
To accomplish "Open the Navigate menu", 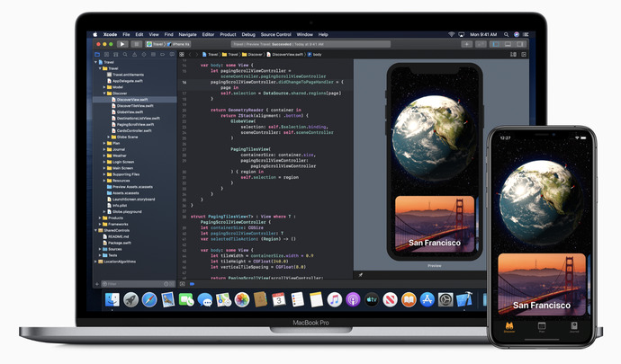I will pos(187,34).
